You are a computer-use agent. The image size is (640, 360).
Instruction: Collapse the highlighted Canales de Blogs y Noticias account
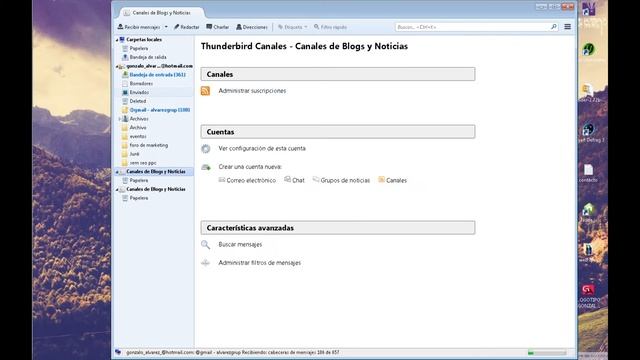[x=117, y=172]
